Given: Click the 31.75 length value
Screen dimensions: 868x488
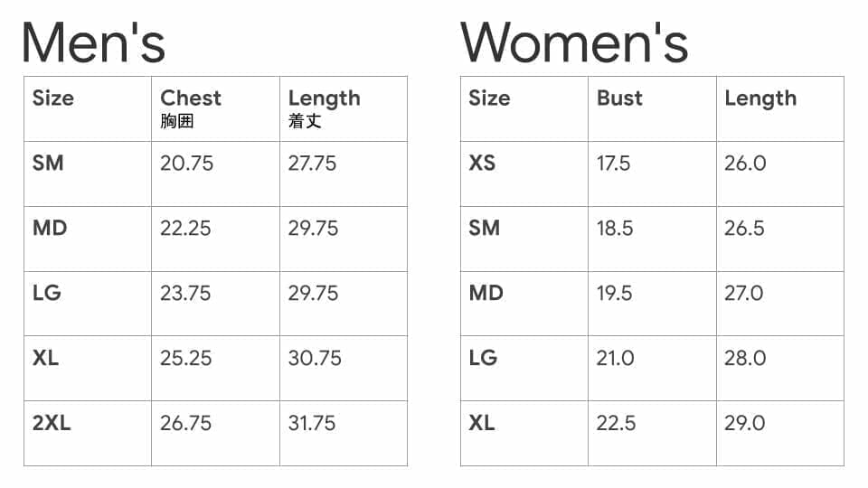Looking at the screenshot, I should pos(312,423).
